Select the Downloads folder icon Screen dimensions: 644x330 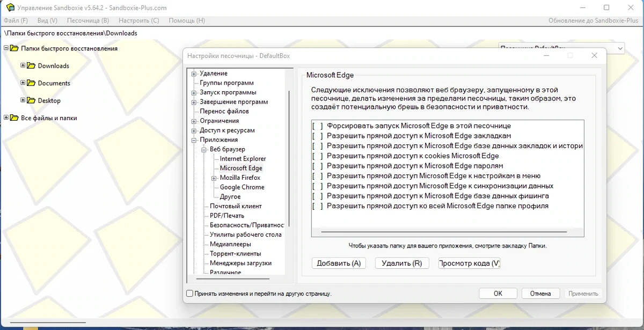pos(32,66)
